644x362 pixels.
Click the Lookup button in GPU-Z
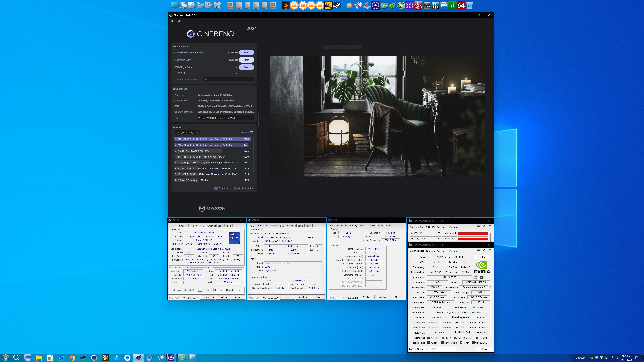pyautogui.click(x=482, y=257)
